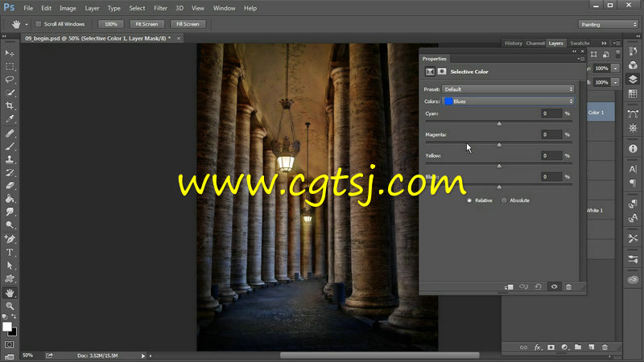Open the Character panel icon
The image size is (644, 362).
pos(633,169)
